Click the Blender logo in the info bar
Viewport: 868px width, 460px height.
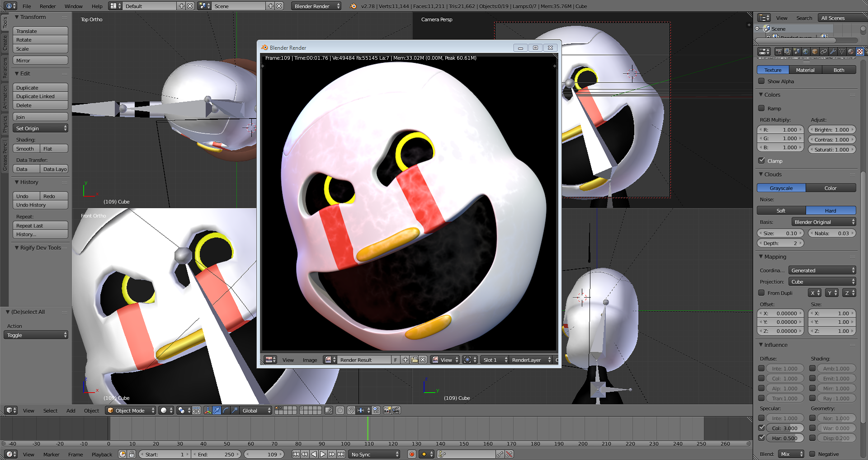click(x=353, y=6)
